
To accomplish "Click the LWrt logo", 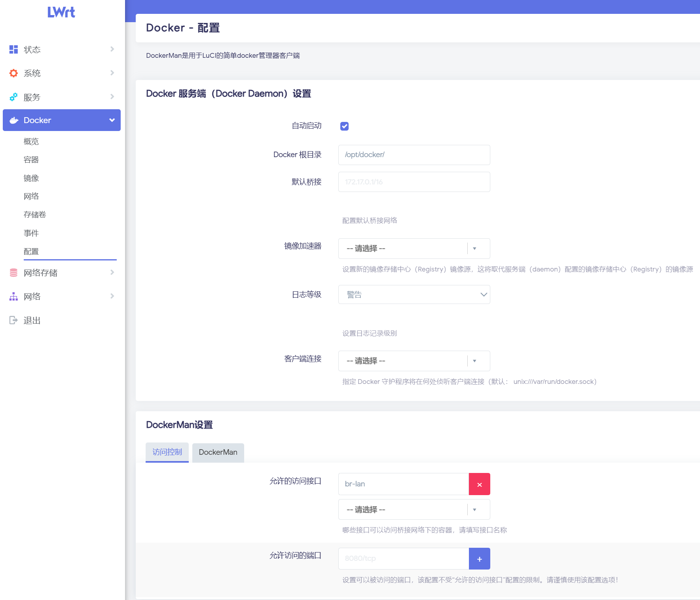I will coord(61,12).
